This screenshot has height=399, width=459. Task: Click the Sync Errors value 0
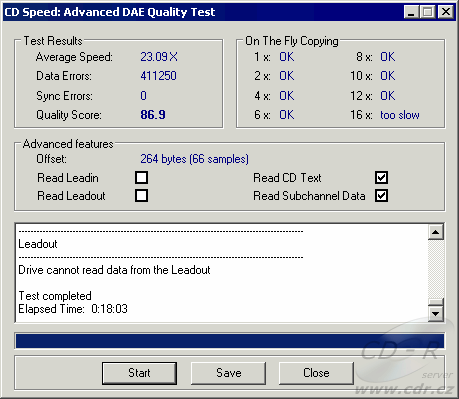click(143, 96)
